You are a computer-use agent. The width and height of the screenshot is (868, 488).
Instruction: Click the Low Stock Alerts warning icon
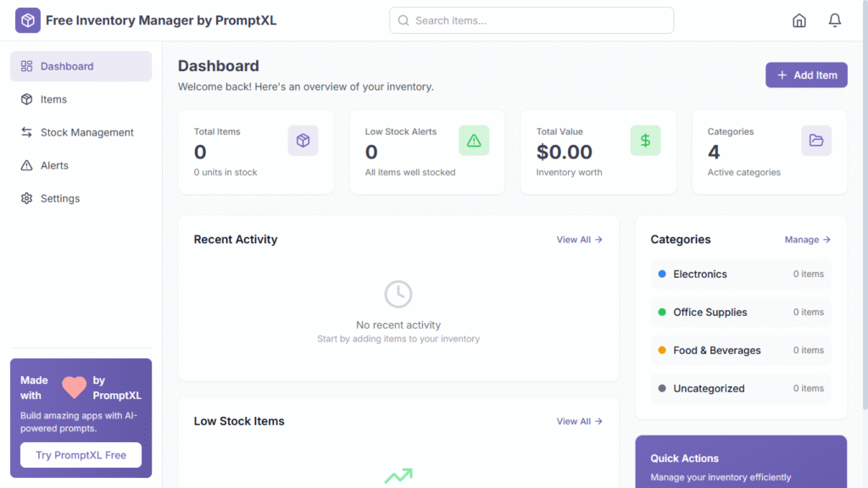474,141
